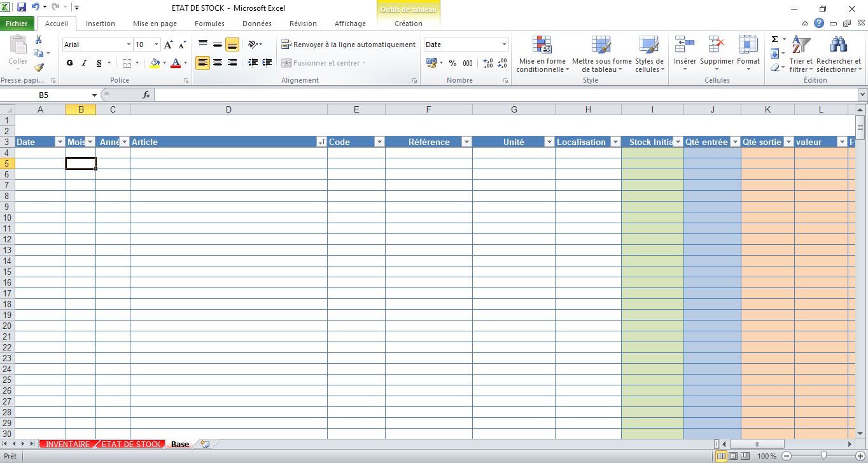Toggle bold (G) formatting
Screen dimensions: 868x463
point(69,63)
